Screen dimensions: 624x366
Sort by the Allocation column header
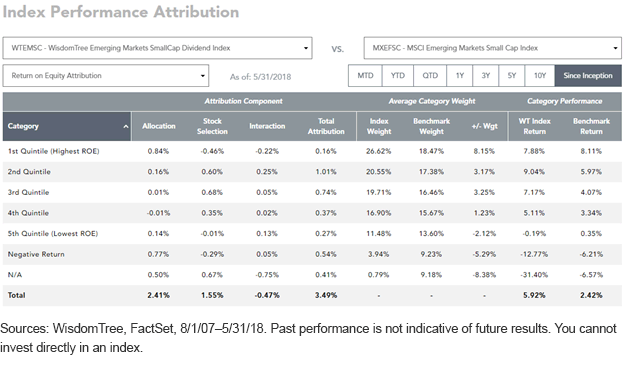159,126
